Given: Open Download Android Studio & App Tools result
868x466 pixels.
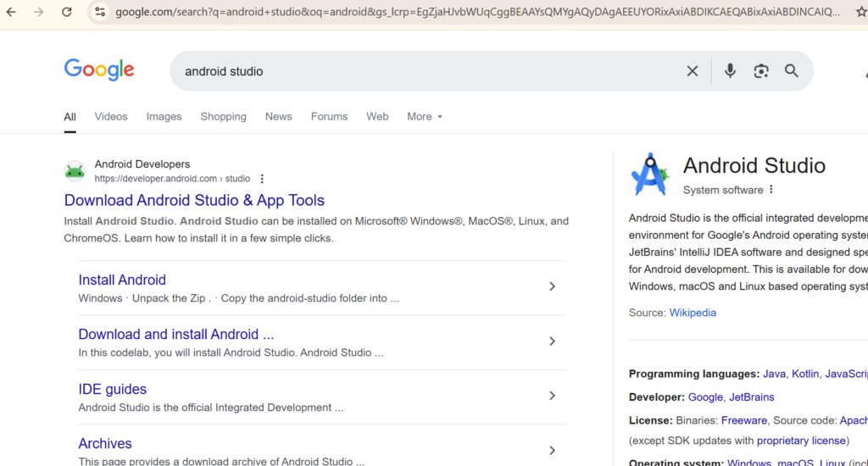Looking at the screenshot, I should 194,200.
